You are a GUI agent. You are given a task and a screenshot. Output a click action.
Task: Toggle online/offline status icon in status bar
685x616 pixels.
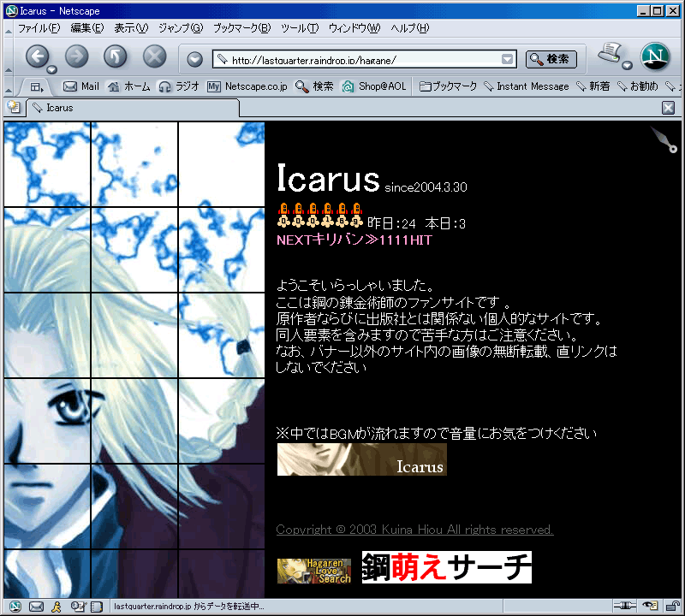click(x=625, y=606)
